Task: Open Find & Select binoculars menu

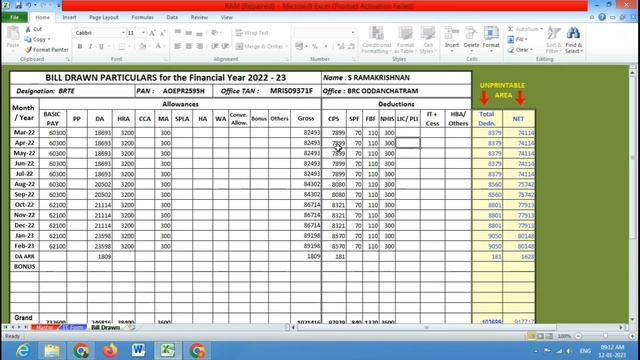Action: (x=573, y=40)
